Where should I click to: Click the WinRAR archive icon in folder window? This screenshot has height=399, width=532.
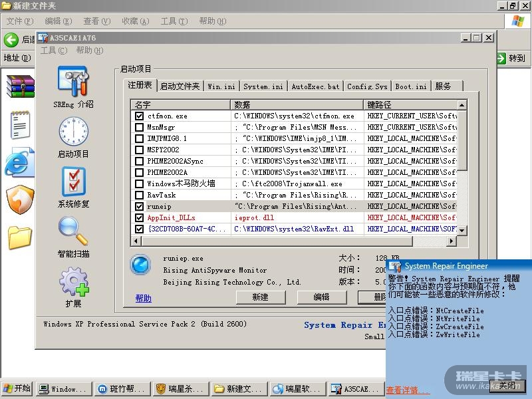pyautogui.click(x=21, y=86)
